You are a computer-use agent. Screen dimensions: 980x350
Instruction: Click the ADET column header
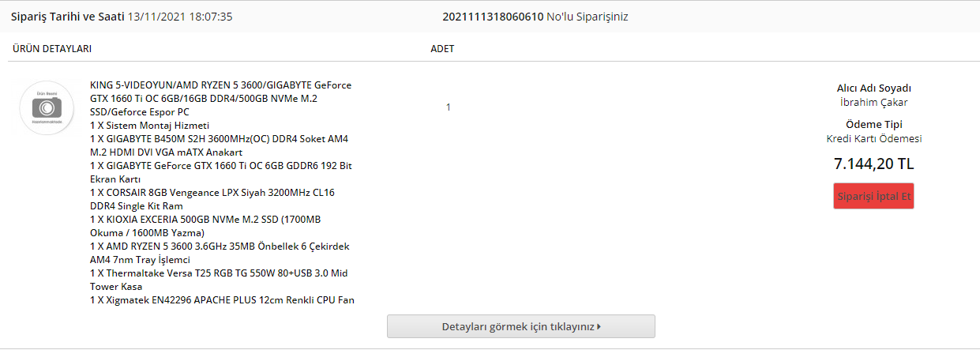[442, 49]
